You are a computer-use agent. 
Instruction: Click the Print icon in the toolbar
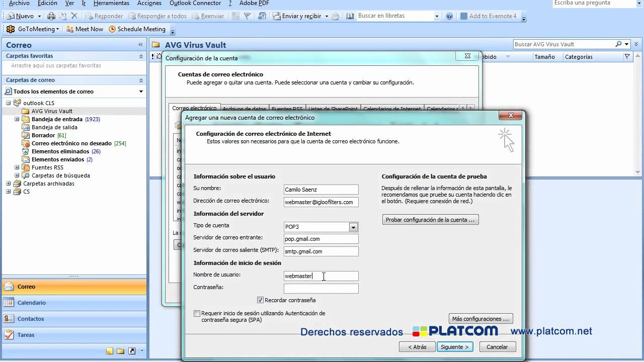pos(51,16)
